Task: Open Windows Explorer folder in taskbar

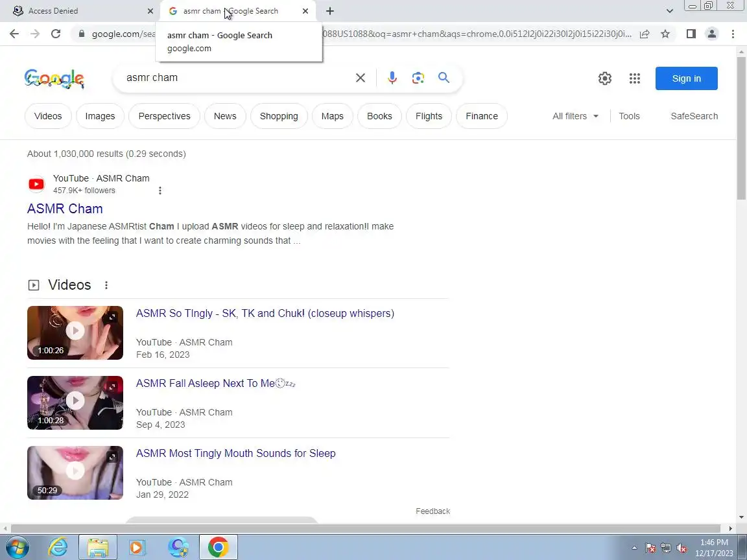Action: (98, 547)
